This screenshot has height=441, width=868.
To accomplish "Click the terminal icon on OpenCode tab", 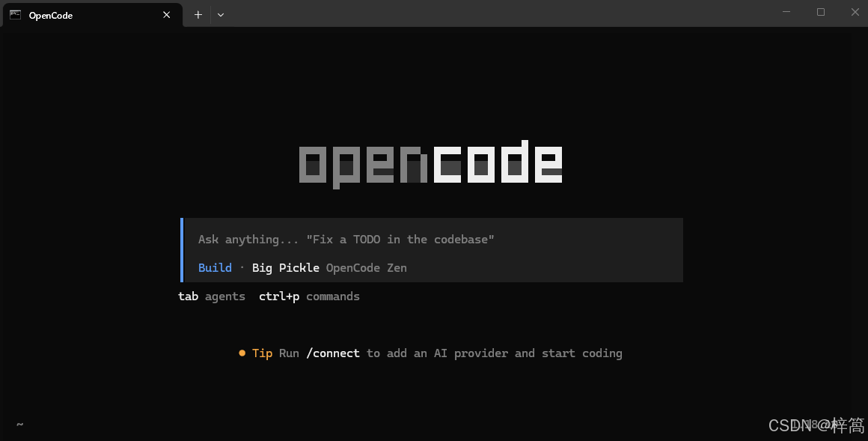I will 16,15.
